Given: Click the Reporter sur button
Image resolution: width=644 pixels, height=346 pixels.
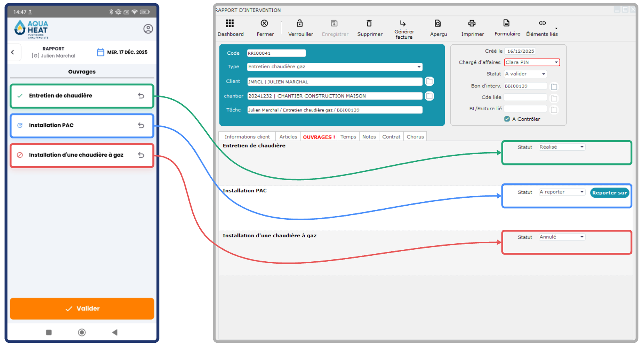Looking at the screenshot, I should click(x=609, y=193).
